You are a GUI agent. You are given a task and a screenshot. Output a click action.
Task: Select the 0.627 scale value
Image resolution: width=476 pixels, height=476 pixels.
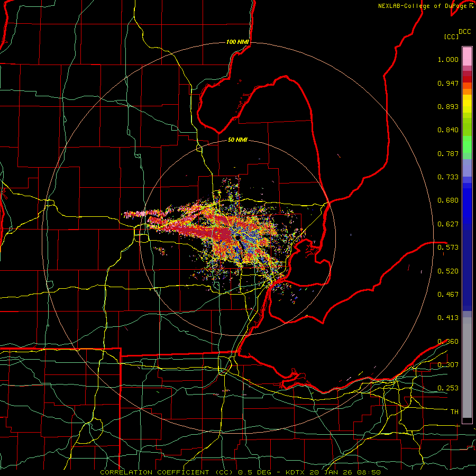(x=448, y=224)
